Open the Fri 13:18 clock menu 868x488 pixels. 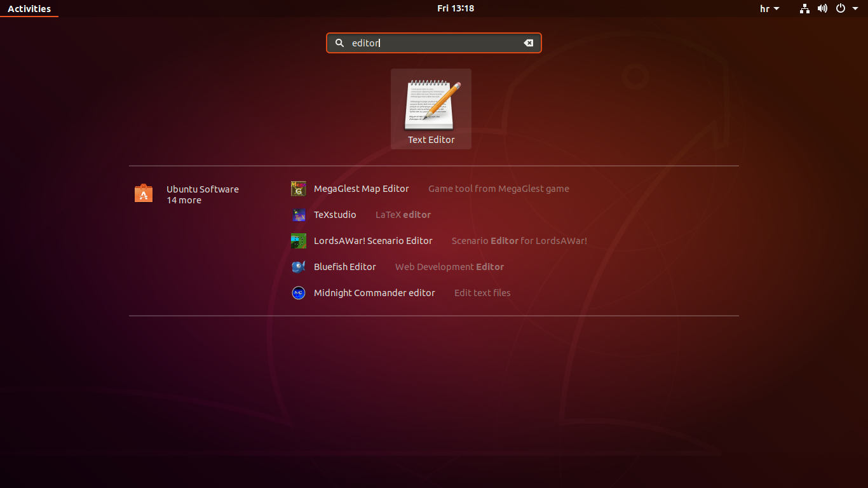(x=456, y=8)
